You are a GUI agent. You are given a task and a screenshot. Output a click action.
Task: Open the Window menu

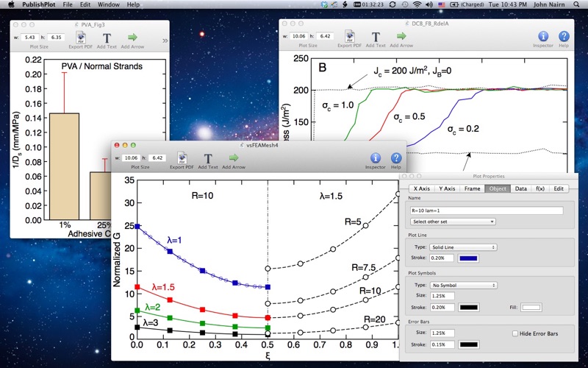pyautogui.click(x=108, y=4)
